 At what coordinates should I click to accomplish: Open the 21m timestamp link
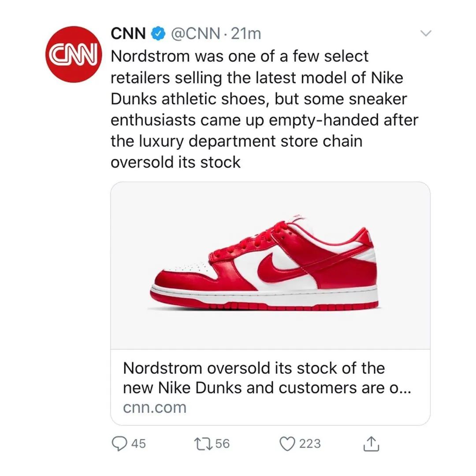[246, 33]
